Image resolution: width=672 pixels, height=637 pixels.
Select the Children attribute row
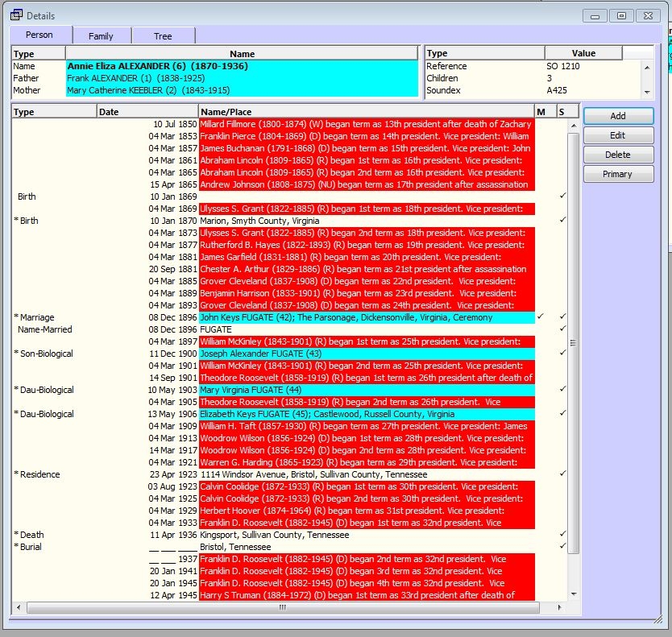click(x=533, y=78)
